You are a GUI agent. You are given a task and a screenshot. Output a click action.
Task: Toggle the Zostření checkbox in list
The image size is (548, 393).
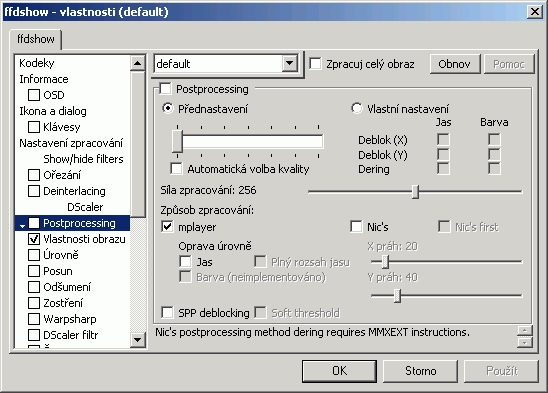[34, 303]
